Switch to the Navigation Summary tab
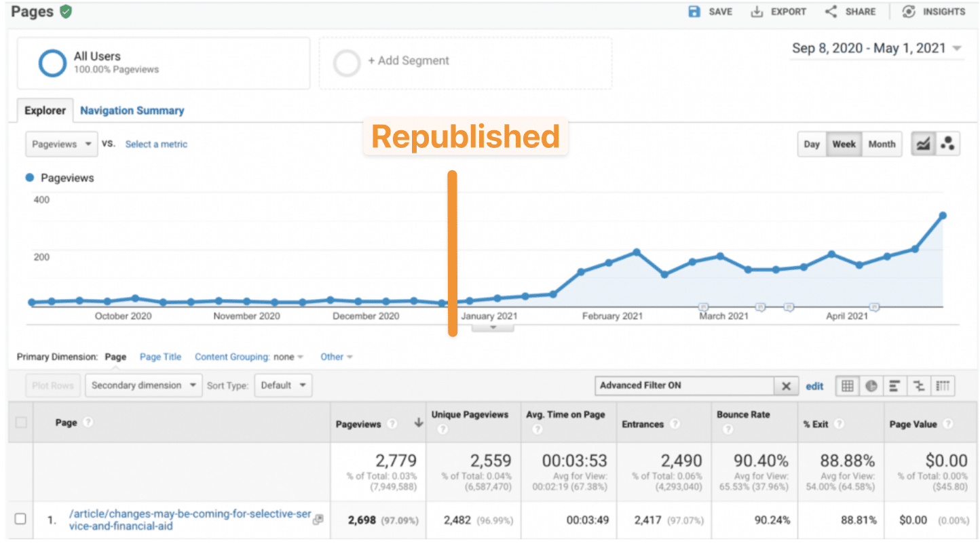Screen dimensions: 980x544 132,111
